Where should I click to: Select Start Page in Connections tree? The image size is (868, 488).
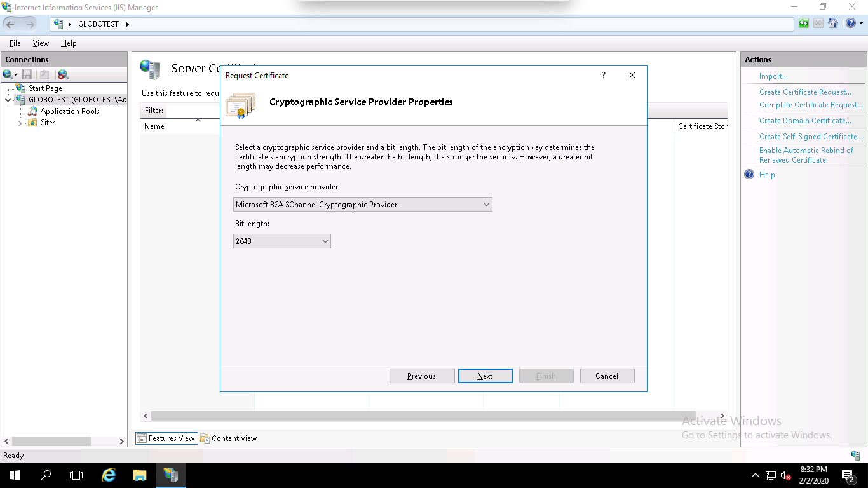coord(45,88)
